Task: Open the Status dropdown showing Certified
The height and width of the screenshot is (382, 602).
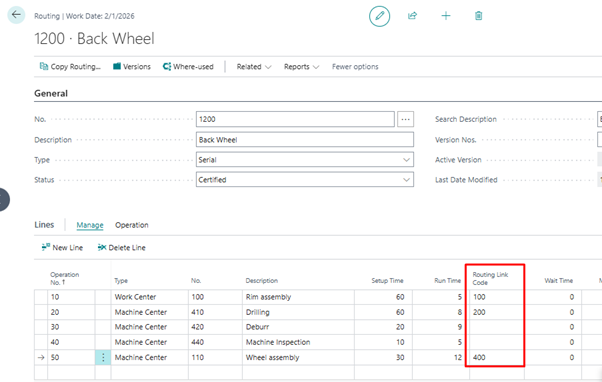Action: (x=305, y=180)
